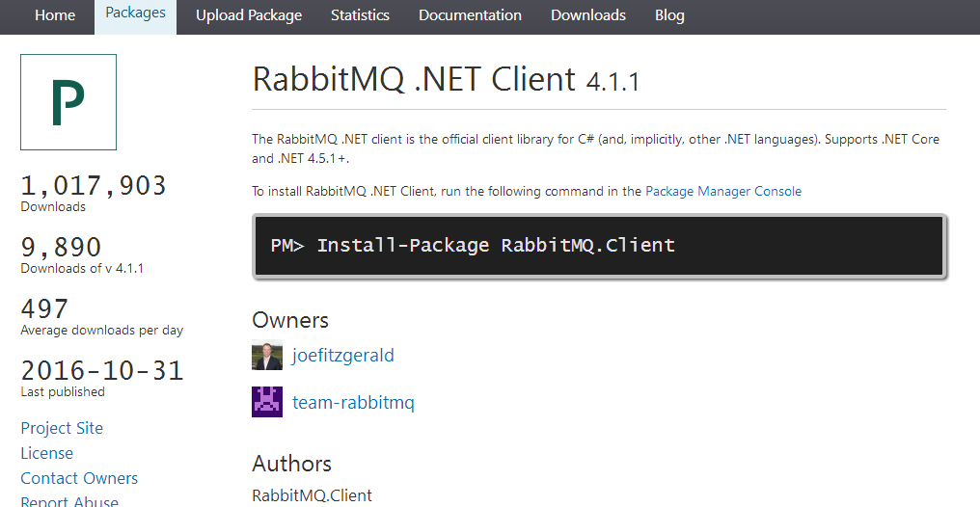Screen dimensions: 980x507
Task: Click the 1,017,903 downloads count
Action: tap(94, 186)
